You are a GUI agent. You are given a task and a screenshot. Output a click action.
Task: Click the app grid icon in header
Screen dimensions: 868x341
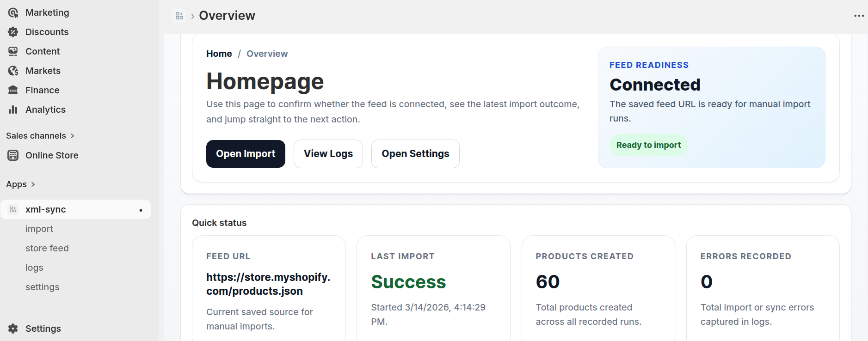pos(179,16)
